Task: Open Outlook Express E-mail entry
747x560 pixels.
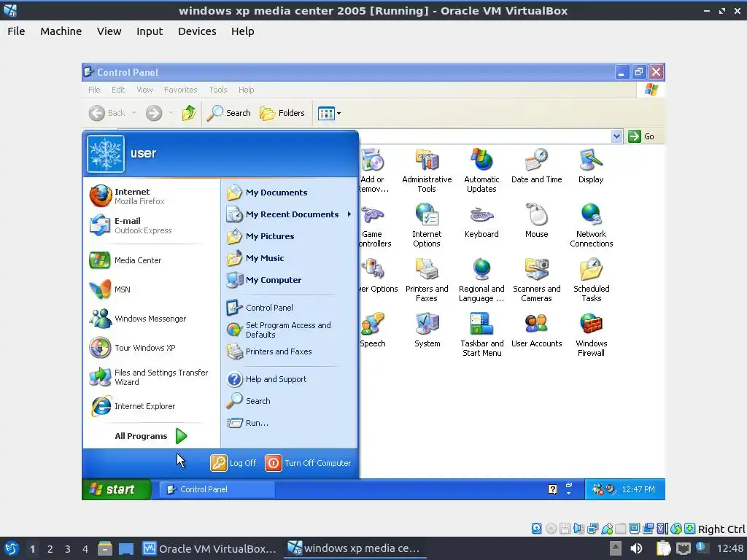Action: tap(151, 225)
